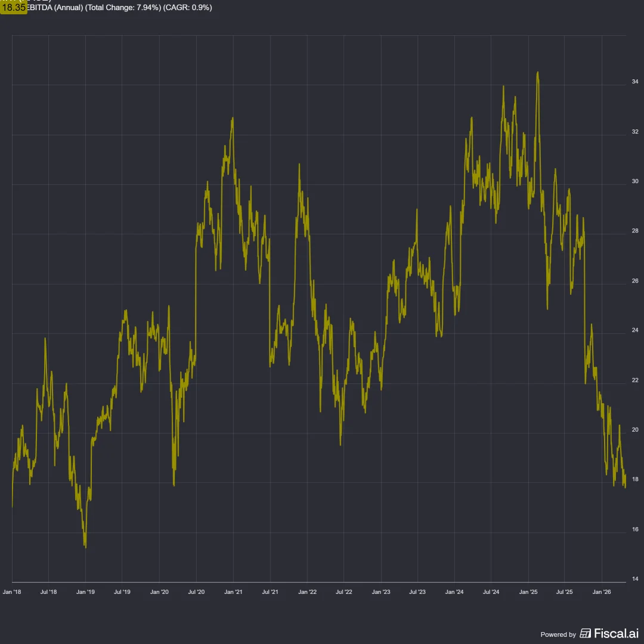The width and height of the screenshot is (644, 644).
Task: Click the 30 y-axis label
Action: coord(635,181)
